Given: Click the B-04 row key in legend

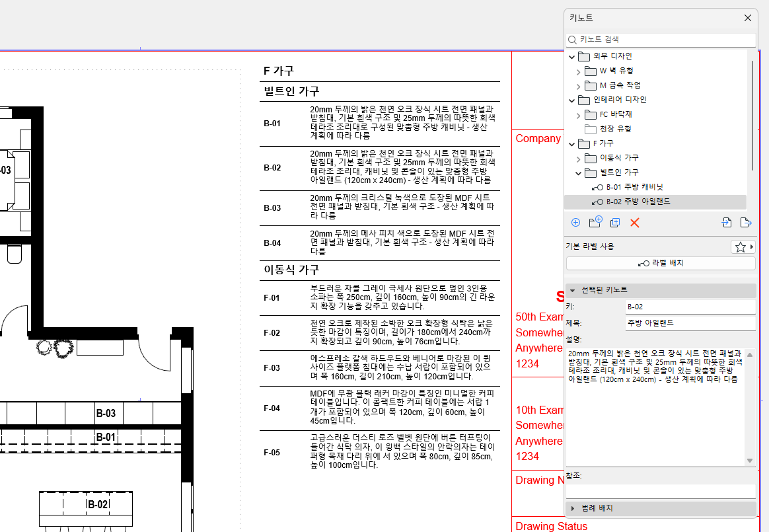Looking at the screenshot, I should (x=272, y=243).
